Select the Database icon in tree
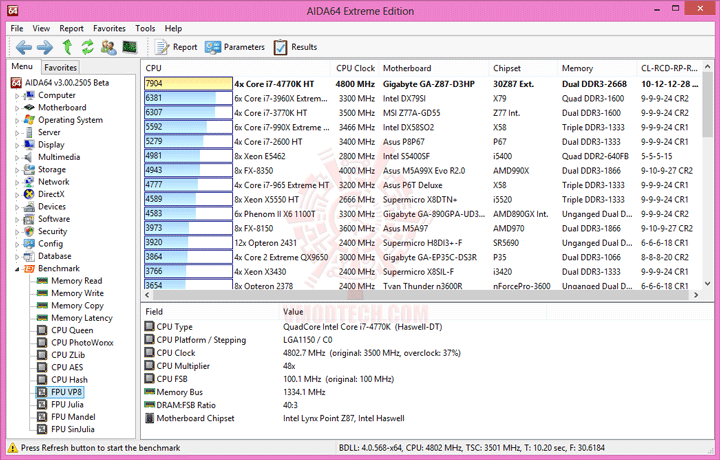 [29, 256]
